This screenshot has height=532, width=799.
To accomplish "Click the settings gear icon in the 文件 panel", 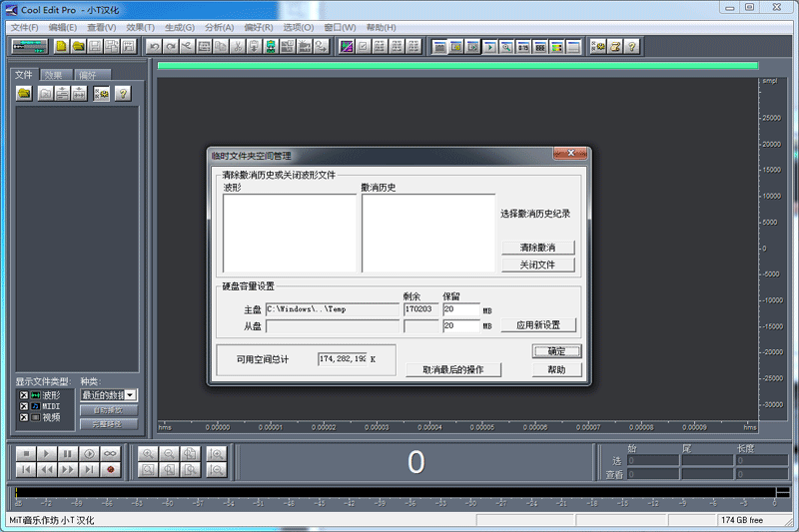I will (x=102, y=93).
